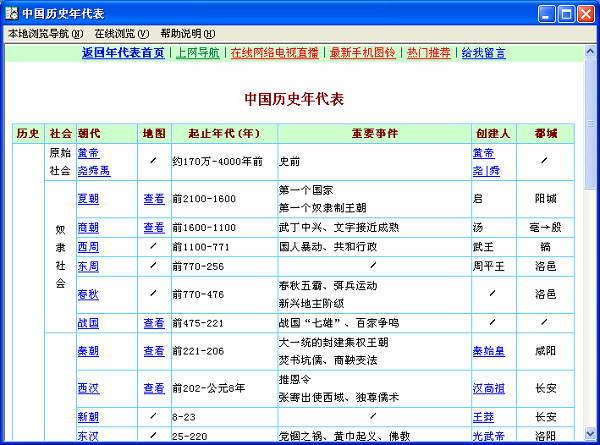
Task: Click the 地图 column header
Action: [x=154, y=134]
